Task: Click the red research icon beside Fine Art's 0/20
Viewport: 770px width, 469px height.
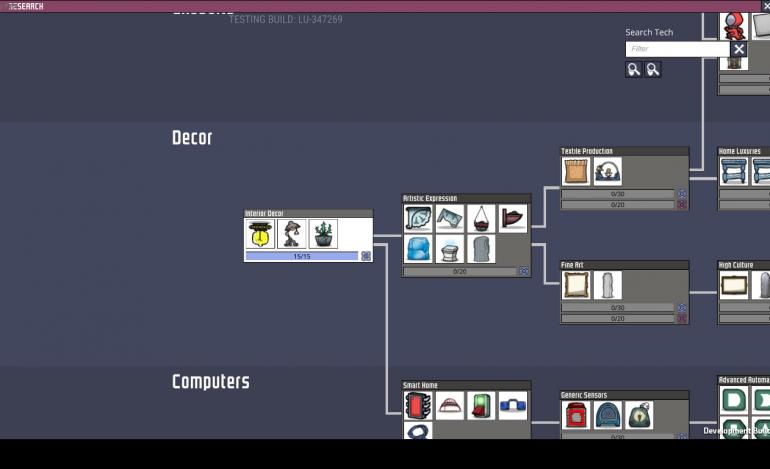Action: [682, 318]
